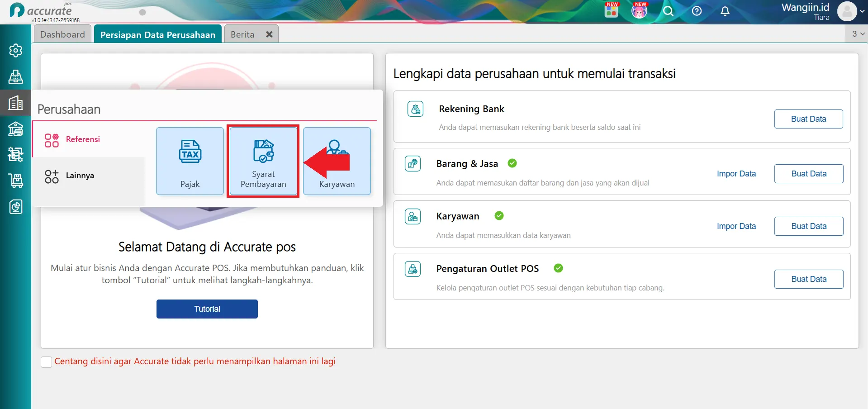The height and width of the screenshot is (409, 868).
Task: Click the Rekening Bank heading
Action: pyautogui.click(x=471, y=109)
